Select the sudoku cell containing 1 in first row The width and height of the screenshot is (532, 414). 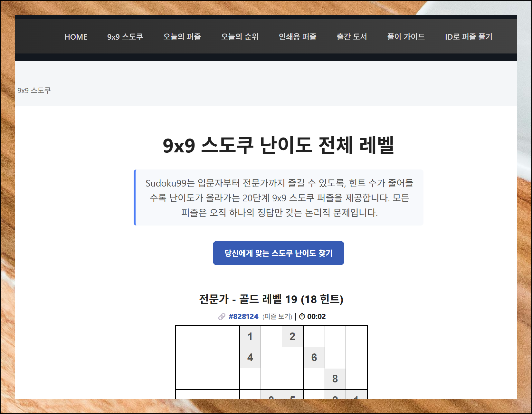pos(250,336)
